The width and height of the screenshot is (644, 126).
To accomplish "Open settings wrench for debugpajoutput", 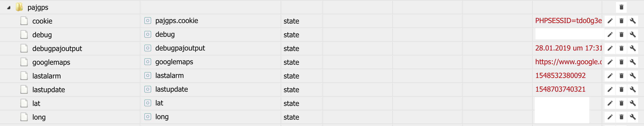I will click(633, 48).
